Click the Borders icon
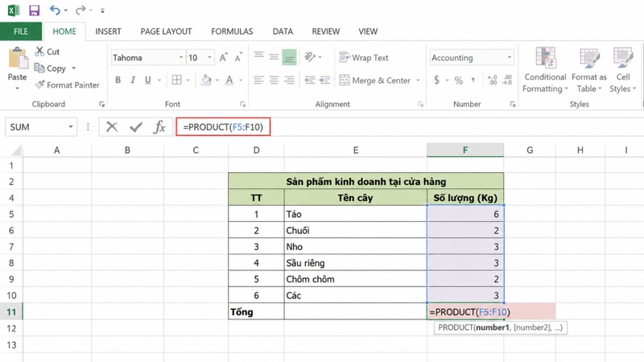644x362 pixels. click(x=176, y=80)
